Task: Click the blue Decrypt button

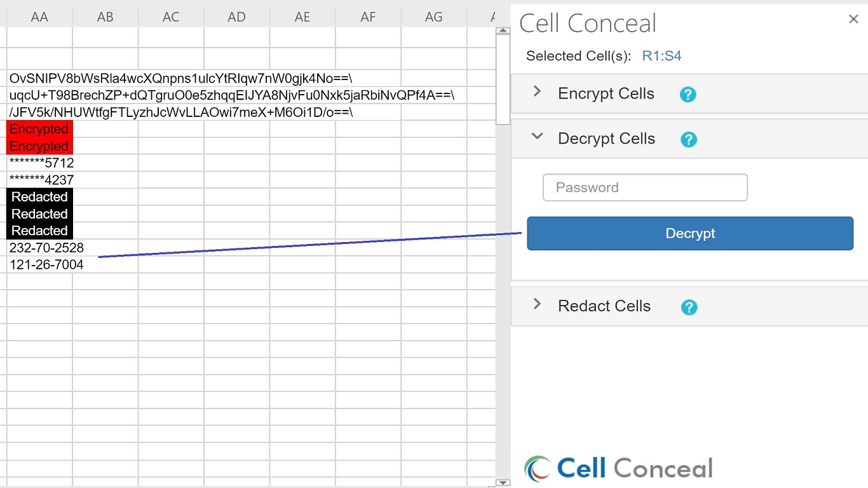Action: click(x=690, y=233)
